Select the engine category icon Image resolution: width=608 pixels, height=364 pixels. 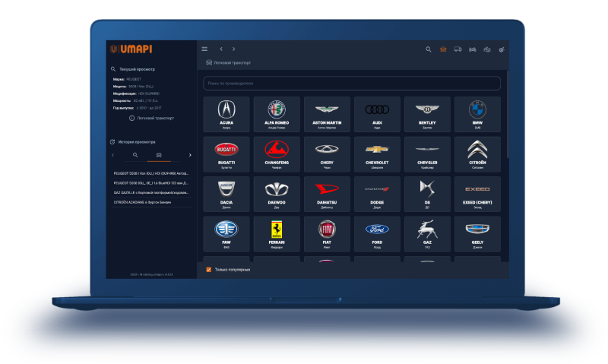pos(487,49)
